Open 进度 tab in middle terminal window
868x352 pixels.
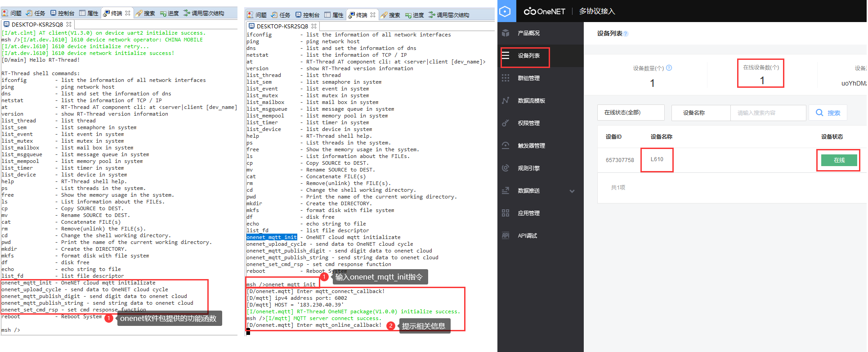415,15
